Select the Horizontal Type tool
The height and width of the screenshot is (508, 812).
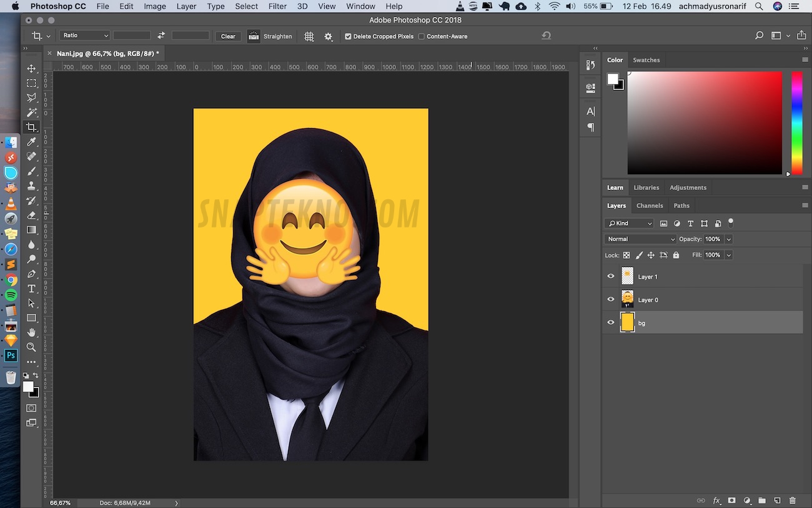point(31,289)
